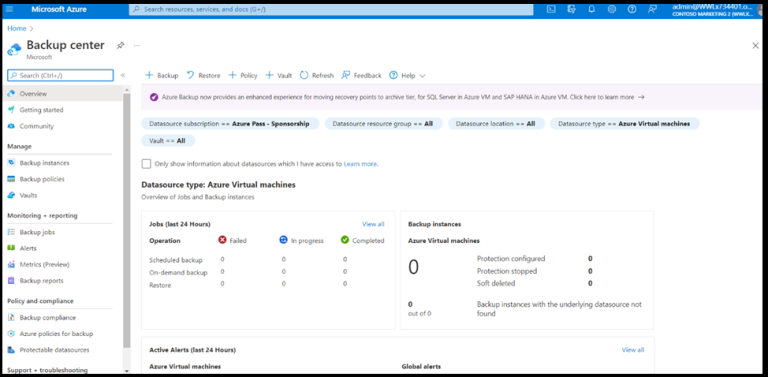Click the Feedback toolbar button

(x=361, y=75)
